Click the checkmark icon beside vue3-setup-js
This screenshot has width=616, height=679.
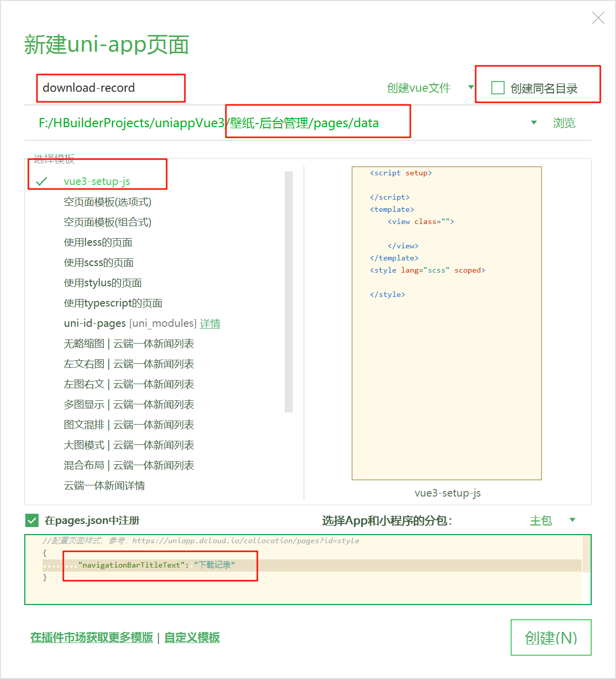click(42, 181)
